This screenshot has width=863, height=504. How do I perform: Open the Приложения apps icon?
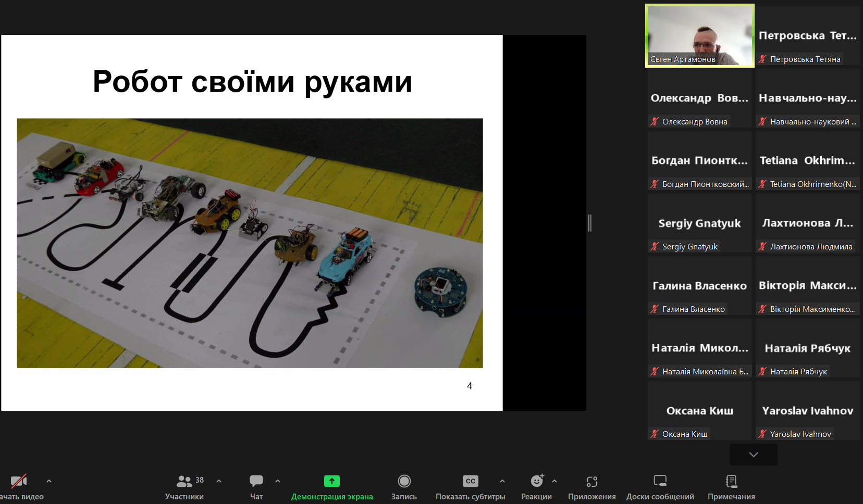coord(591,481)
